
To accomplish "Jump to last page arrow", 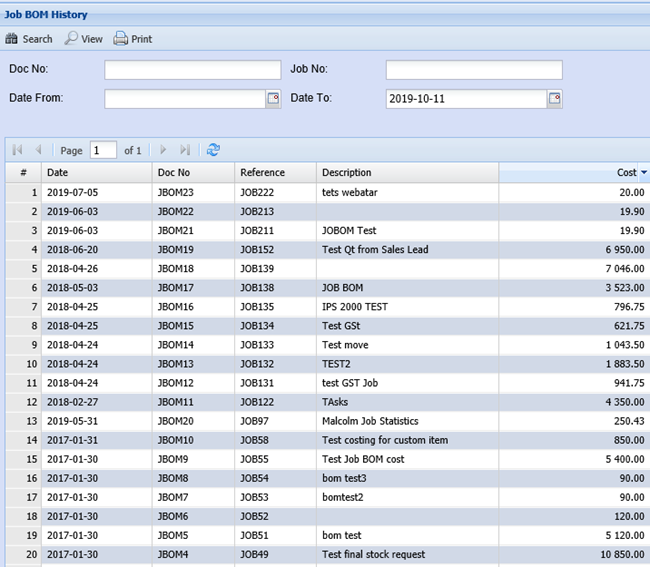I will [185, 150].
